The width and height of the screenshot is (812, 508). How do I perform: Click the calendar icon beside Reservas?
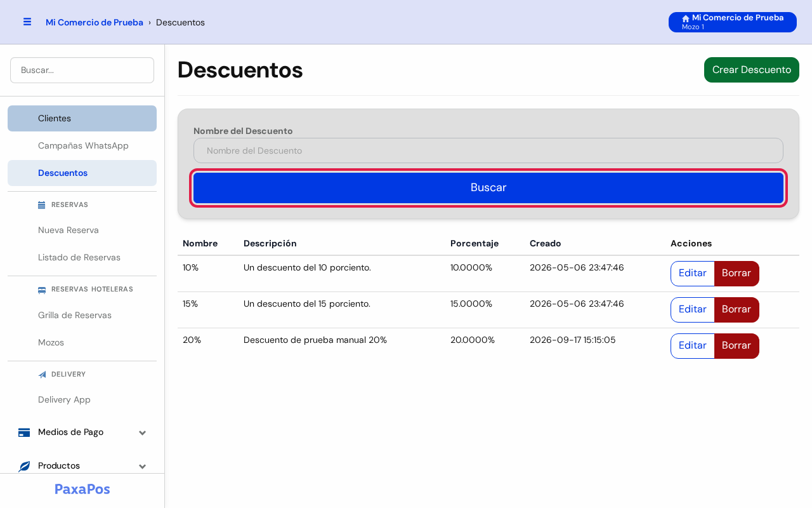click(x=42, y=205)
